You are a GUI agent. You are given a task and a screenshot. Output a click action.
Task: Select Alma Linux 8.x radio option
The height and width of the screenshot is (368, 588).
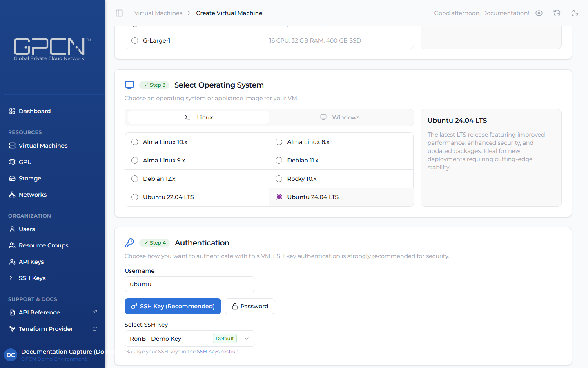tap(279, 142)
